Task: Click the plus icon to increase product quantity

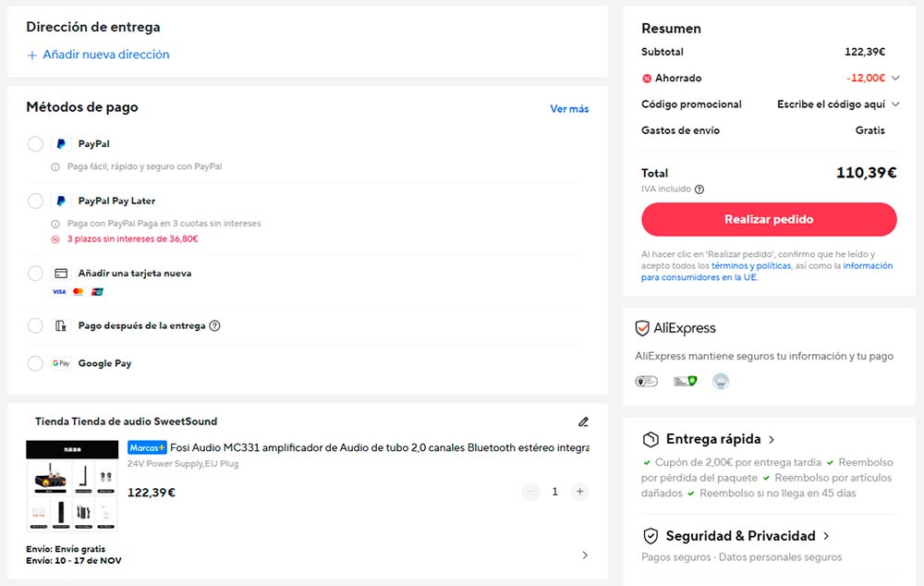Action: [x=579, y=492]
